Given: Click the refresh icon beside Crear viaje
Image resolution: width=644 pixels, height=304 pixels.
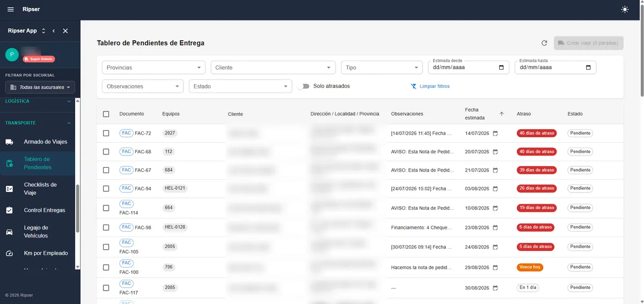Looking at the screenshot, I should [x=544, y=43].
